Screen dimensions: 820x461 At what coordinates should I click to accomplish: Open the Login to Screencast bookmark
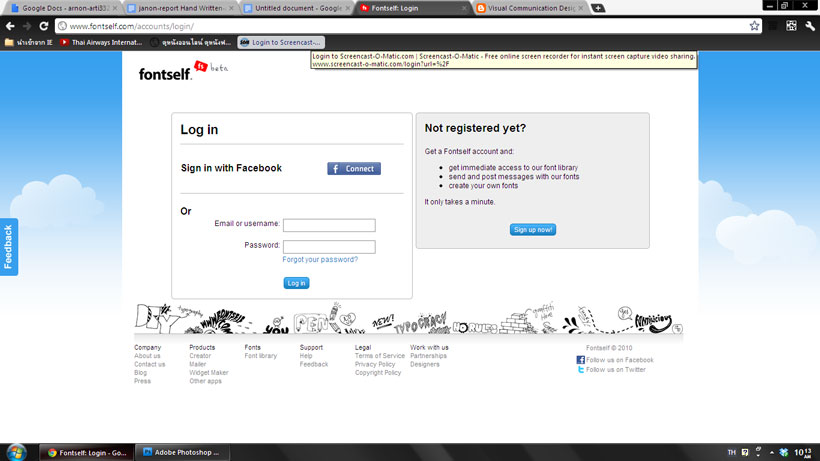[281, 42]
